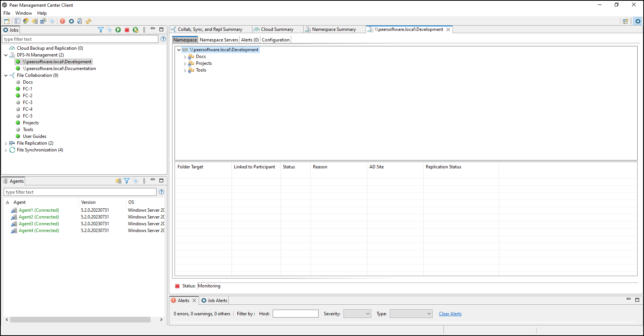
Task: Open the Type filter dropdown
Action: (x=411, y=314)
